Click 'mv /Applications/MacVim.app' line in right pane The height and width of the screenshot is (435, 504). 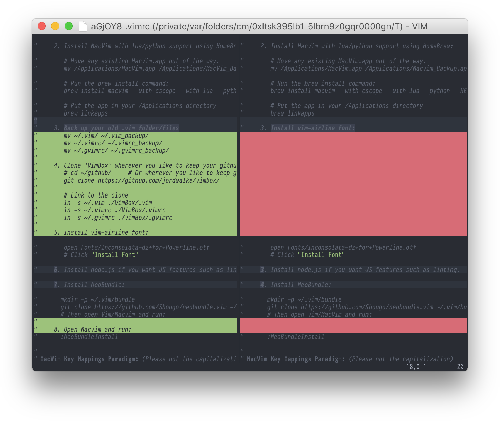[369, 68]
